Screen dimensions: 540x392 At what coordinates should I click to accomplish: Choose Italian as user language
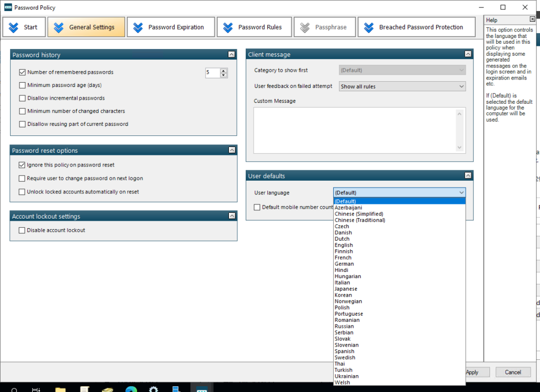tap(400, 282)
